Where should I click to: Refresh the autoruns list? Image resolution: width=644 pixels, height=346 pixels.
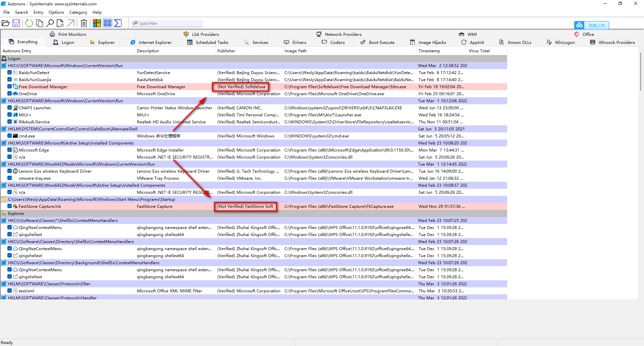tap(29, 23)
